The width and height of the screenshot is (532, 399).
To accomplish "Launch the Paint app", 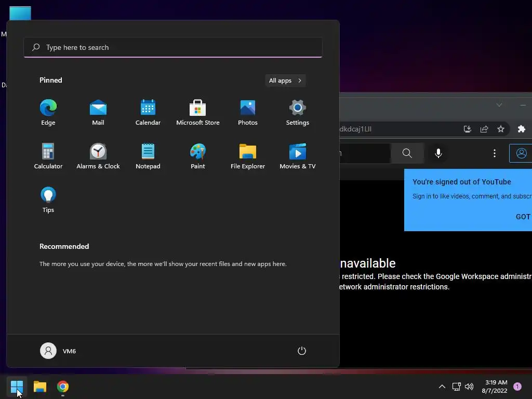I will [x=198, y=156].
